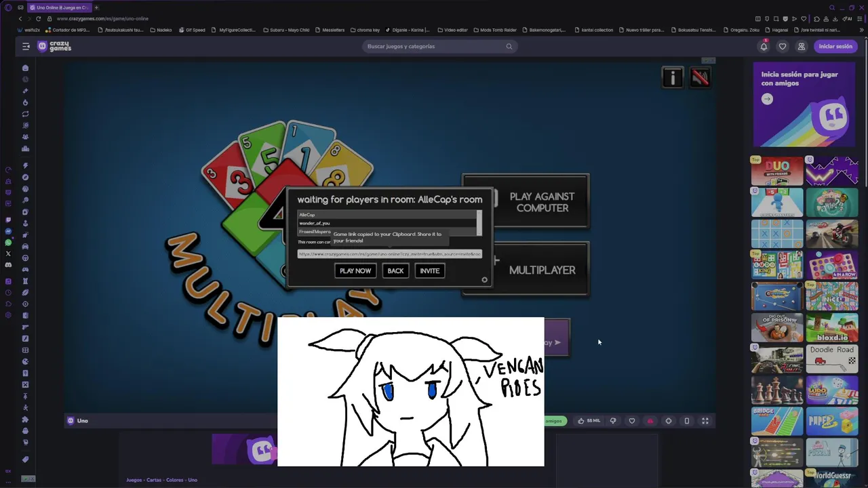Viewport: 868px width, 488px height.
Task: Open the Video editar bookmark
Action: [x=452, y=30]
